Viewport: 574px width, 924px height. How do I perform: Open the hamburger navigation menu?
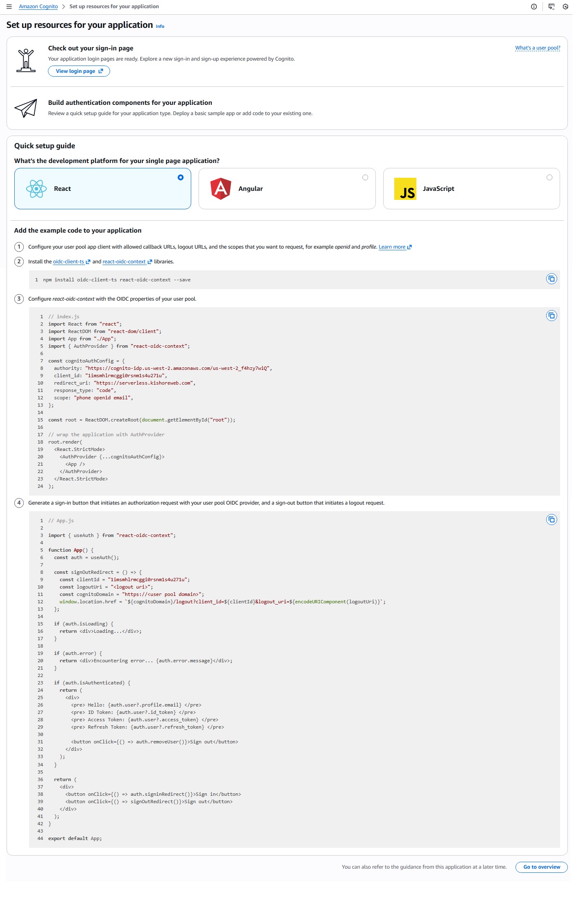[9, 7]
